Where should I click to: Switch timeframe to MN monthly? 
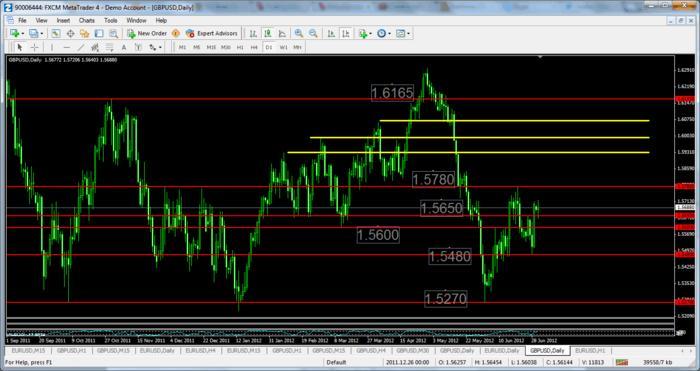297,47
